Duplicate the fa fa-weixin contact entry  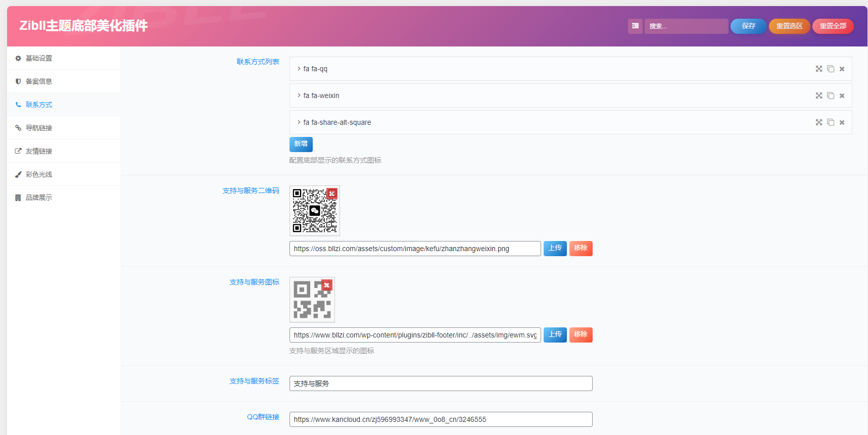[831, 95]
